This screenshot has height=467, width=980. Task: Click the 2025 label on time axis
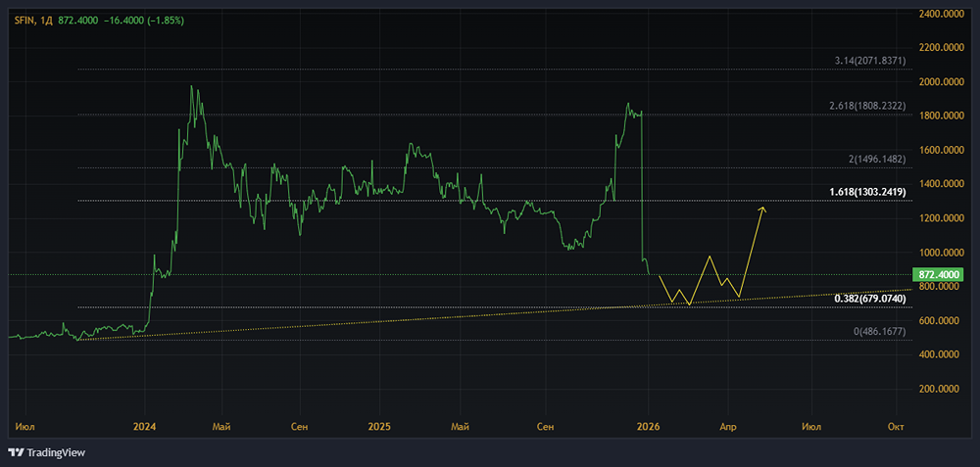tap(379, 427)
